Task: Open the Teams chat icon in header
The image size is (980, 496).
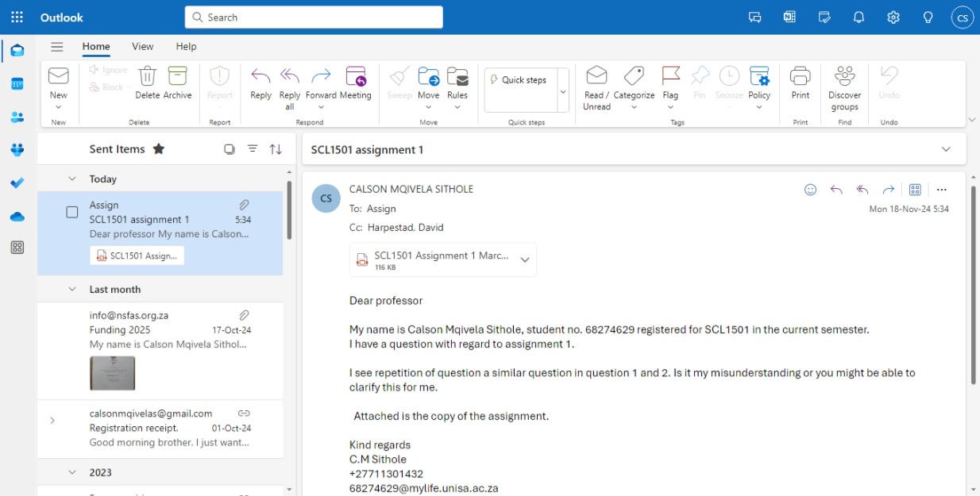Action: (754, 17)
